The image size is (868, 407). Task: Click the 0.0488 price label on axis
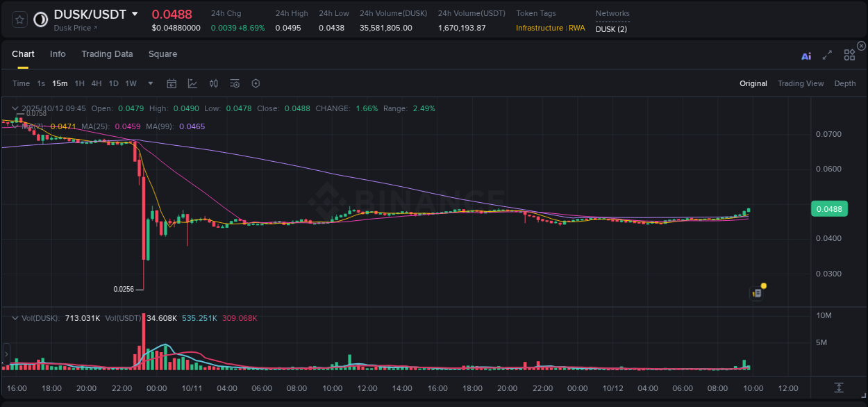pyautogui.click(x=829, y=208)
